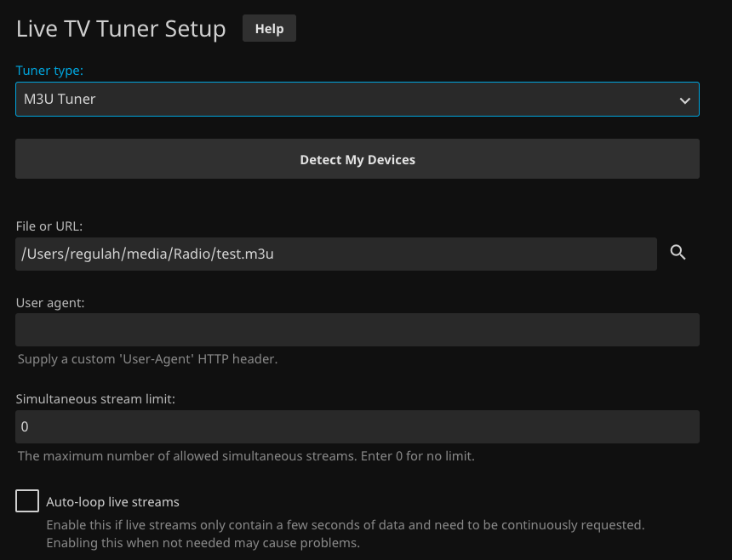The image size is (732, 560).
Task: Click the custom User-Agent HTTP header hint
Action: click(147, 359)
